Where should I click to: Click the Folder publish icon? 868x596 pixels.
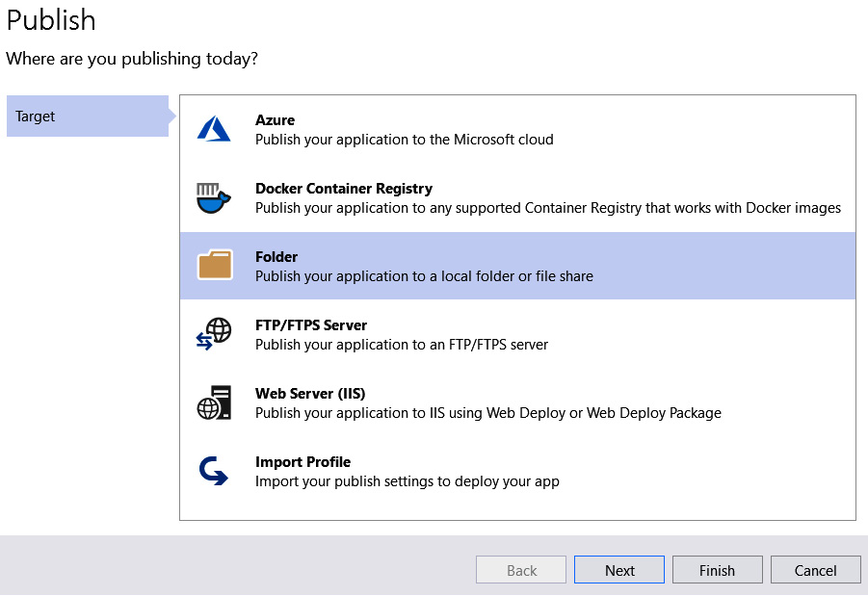click(214, 266)
